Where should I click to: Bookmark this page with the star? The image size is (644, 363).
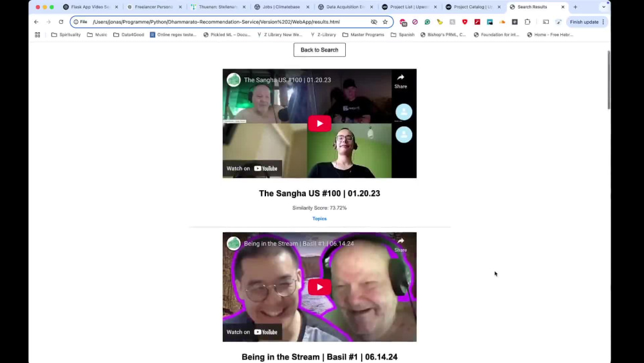click(x=385, y=22)
